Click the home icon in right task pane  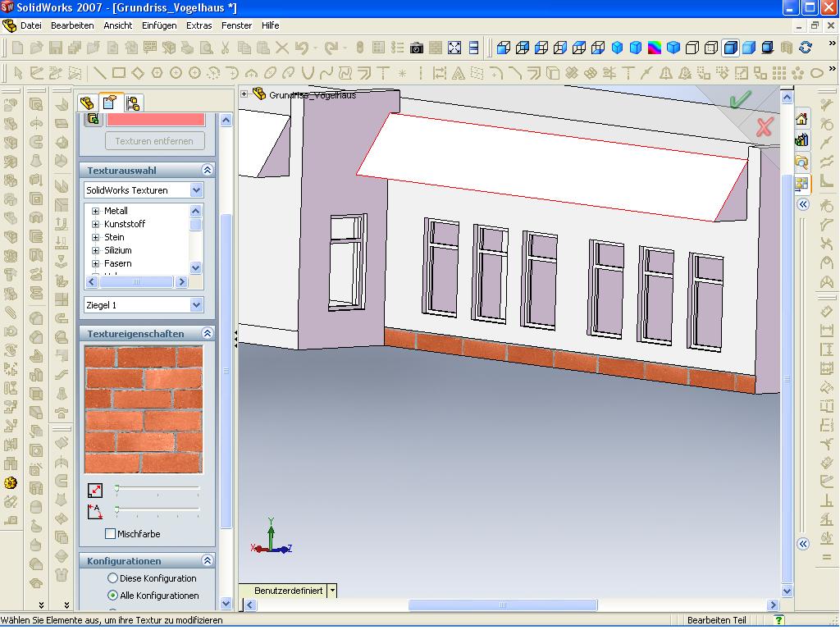point(801,119)
